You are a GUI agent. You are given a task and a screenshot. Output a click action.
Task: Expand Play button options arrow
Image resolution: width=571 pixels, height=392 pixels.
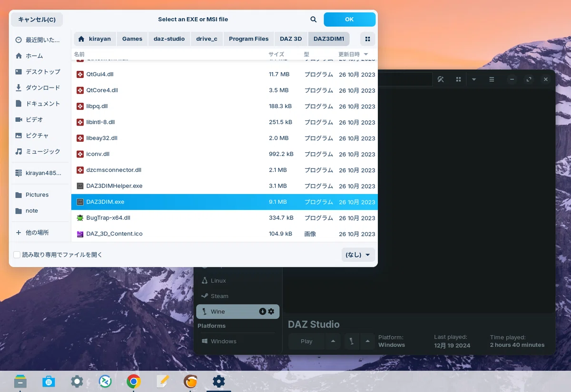(x=333, y=341)
